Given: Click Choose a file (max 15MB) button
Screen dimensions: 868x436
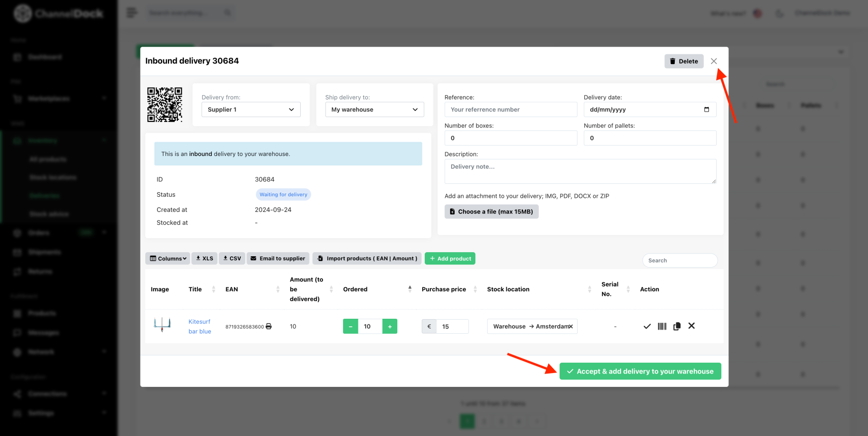Looking at the screenshot, I should coord(491,212).
